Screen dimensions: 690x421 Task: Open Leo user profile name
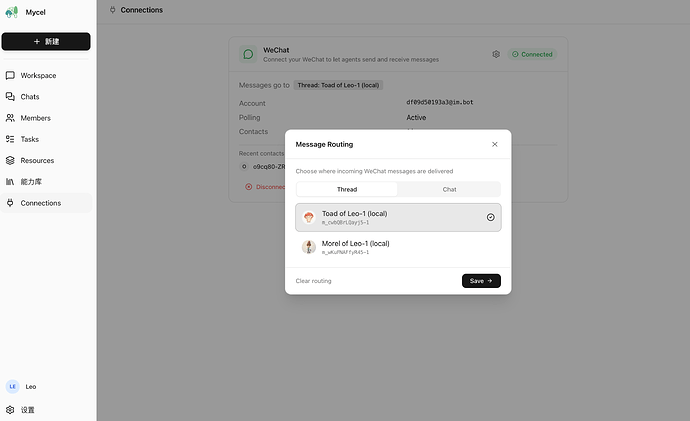click(31, 387)
